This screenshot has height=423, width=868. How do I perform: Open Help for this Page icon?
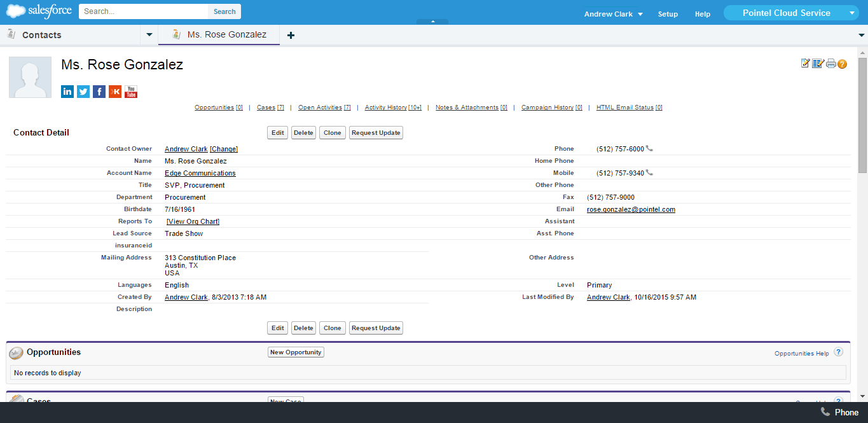pyautogui.click(x=842, y=64)
